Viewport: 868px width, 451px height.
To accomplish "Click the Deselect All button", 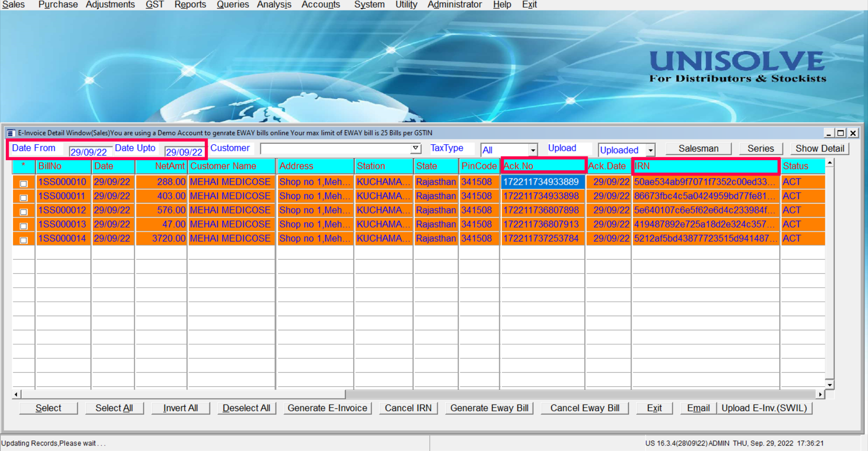I will (246, 408).
